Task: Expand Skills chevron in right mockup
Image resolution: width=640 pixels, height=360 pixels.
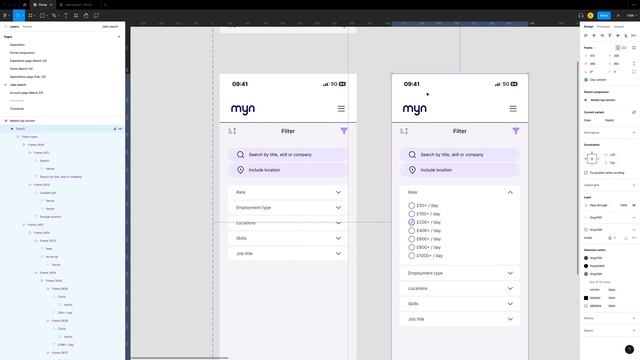Action: (x=510, y=304)
